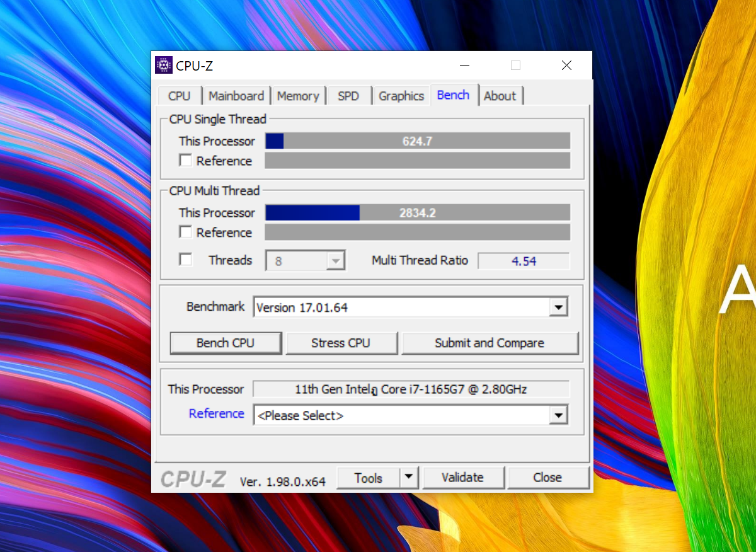Viewport: 756px width, 552px height.
Task: Enable the Multi Thread Reference checkbox
Action: (185, 233)
